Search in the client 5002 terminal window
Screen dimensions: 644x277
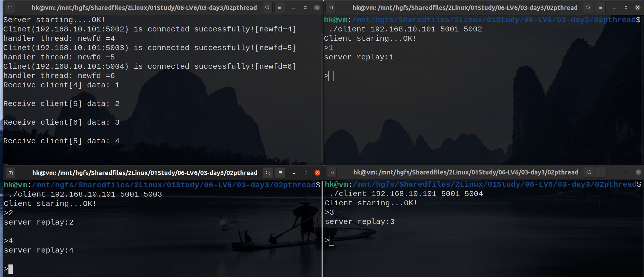tap(588, 8)
